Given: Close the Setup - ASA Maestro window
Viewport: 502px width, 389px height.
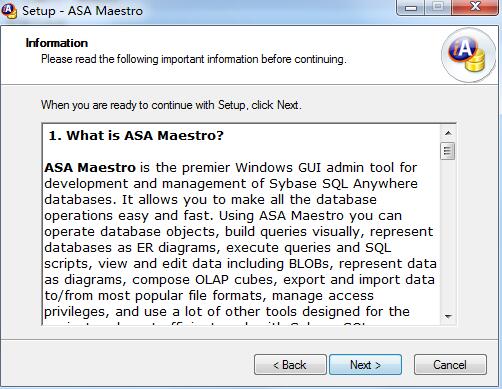Looking at the screenshot, I should (x=475, y=7).
